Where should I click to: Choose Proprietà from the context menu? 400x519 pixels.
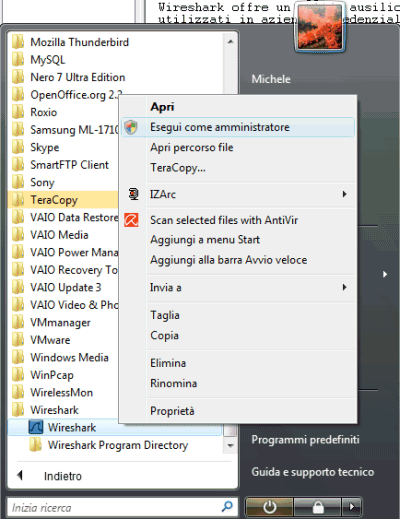click(x=172, y=411)
